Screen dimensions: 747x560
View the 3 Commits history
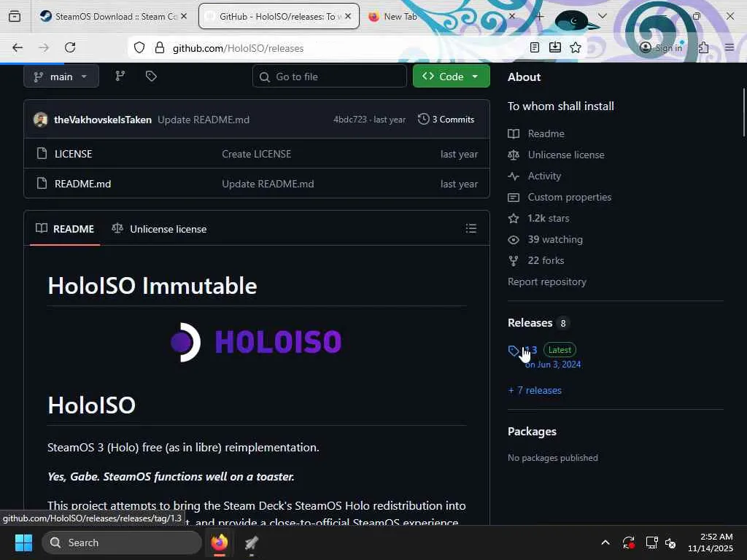click(x=446, y=120)
